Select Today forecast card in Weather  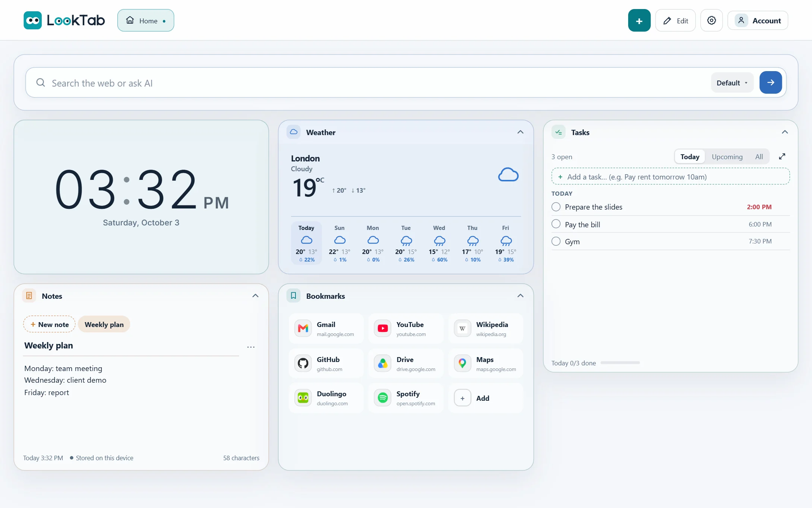[306, 243]
